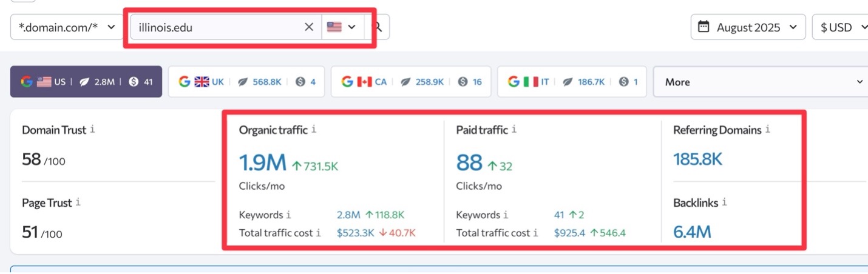
Task: Switch to the Google UK region tab
Action: click(246, 82)
